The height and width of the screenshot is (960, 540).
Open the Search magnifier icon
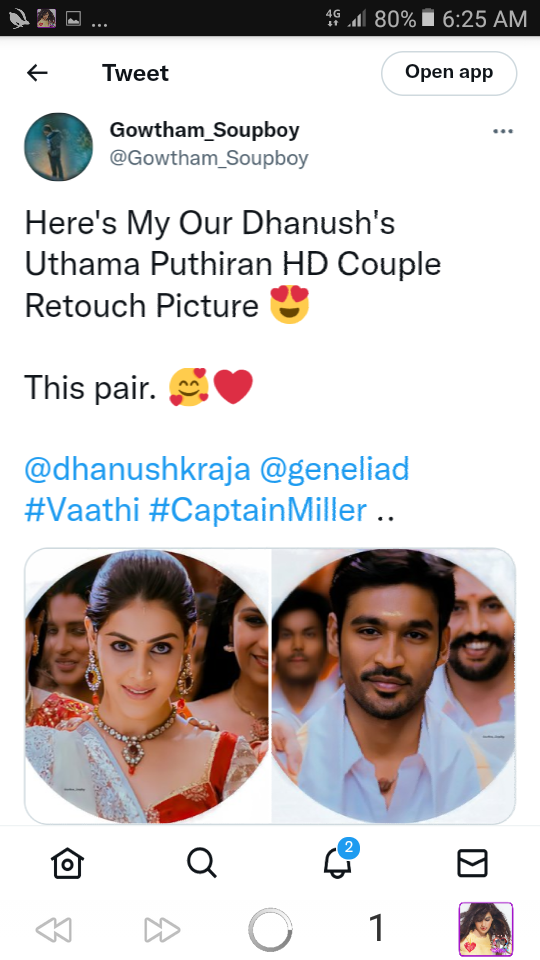click(x=202, y=863)
